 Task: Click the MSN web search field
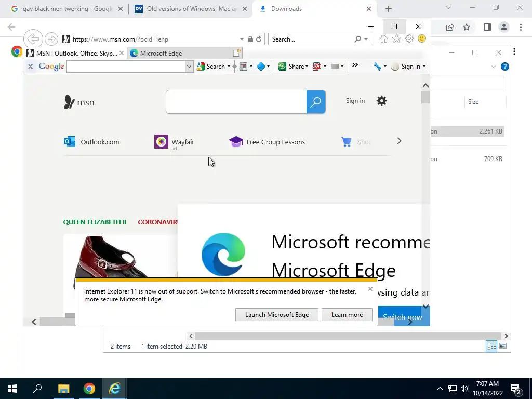pyautogui.click(x=236, y=102)
